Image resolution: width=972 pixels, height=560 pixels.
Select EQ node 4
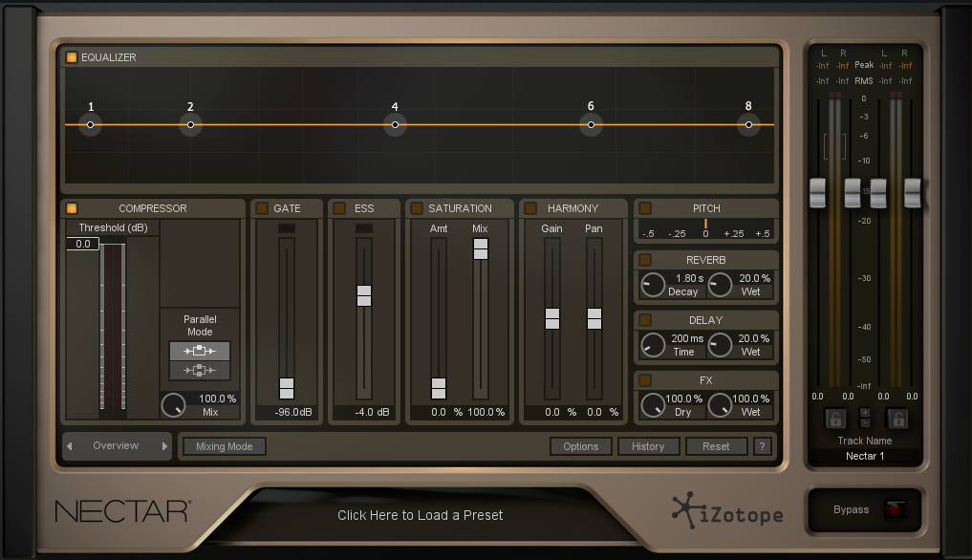pyautogui.click(x=395, y=124)
